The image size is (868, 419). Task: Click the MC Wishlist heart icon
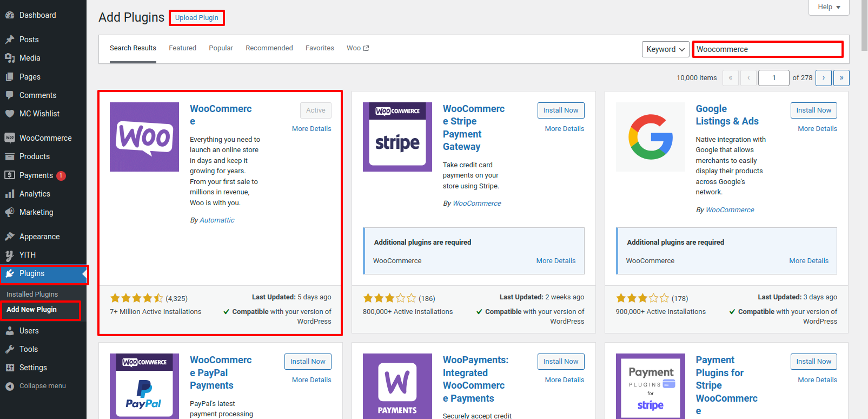[10, 114]
